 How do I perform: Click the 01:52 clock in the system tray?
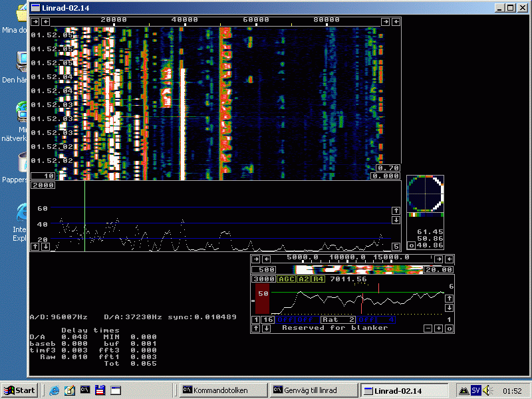coord(512,391)
